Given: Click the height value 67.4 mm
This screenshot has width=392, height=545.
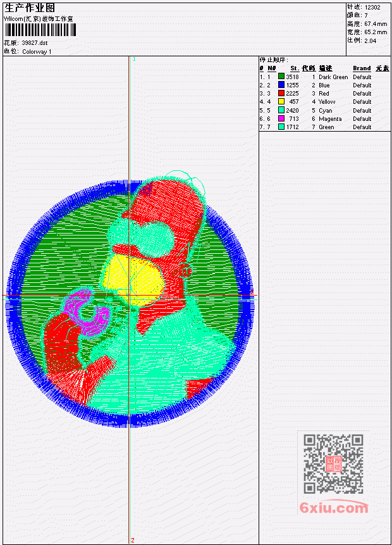Looking at the screenshot, I should (376, 24).
